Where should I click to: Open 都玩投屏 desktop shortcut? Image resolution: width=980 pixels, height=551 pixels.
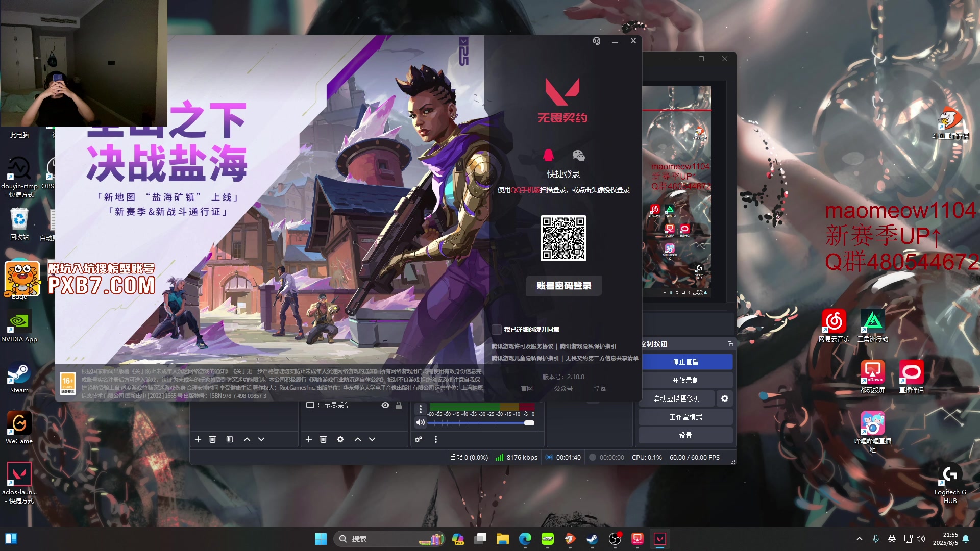click(873, 377)
